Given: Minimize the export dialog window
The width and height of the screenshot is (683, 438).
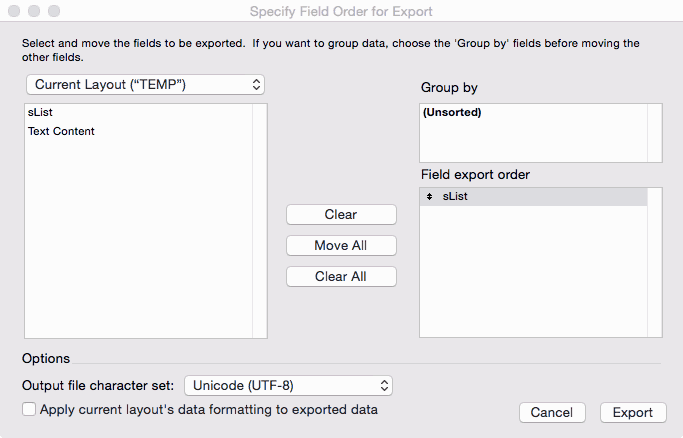Looking at the screenshot, I should tap(34, 11).
